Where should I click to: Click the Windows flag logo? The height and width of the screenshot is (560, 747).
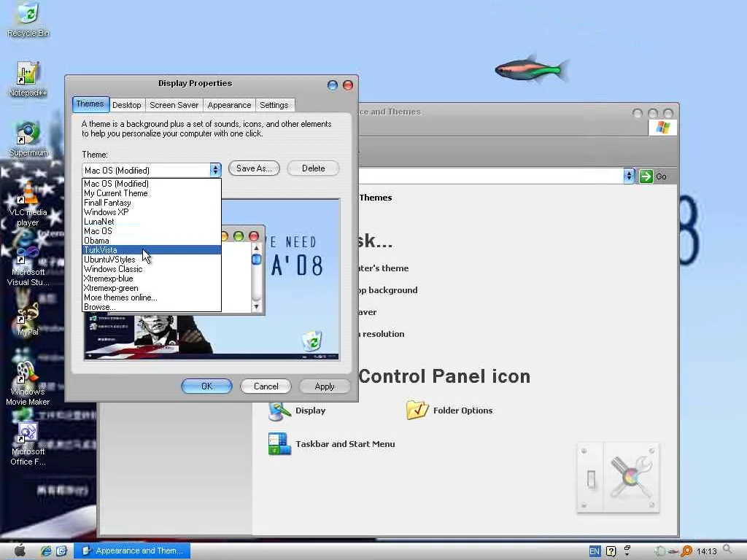[x=662, y=127]
